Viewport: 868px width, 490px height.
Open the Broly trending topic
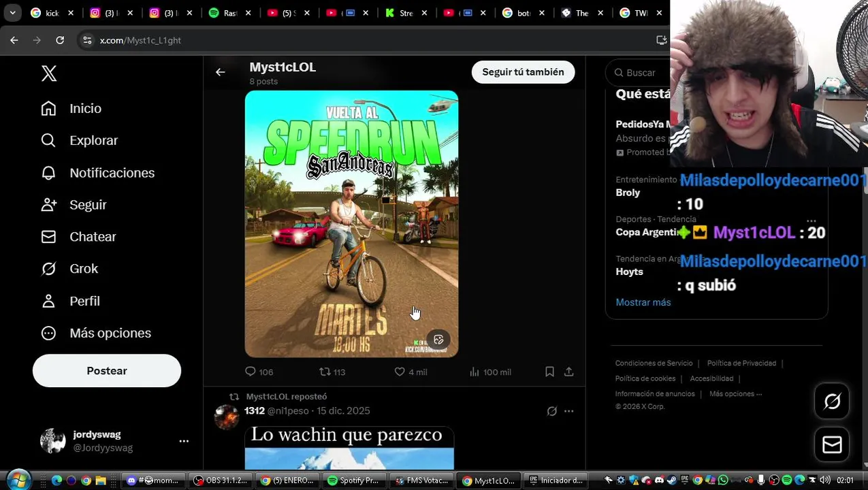(x=628, y=193)
